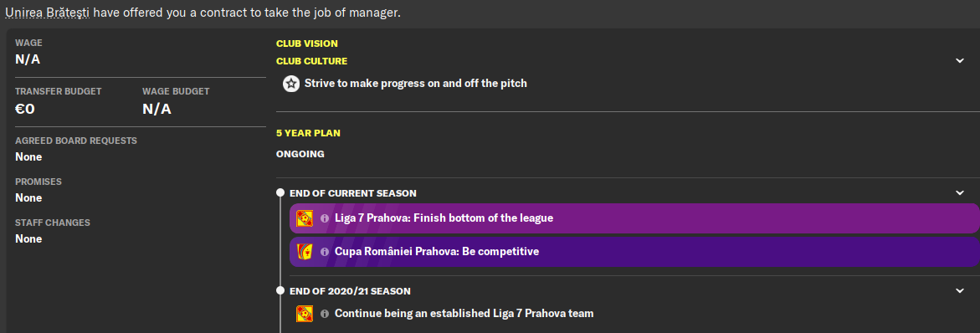The width and height of the screenshot is (980, 333).
Task: Click the league badge in the 2020/21 season objective
Action: point(305,313)
